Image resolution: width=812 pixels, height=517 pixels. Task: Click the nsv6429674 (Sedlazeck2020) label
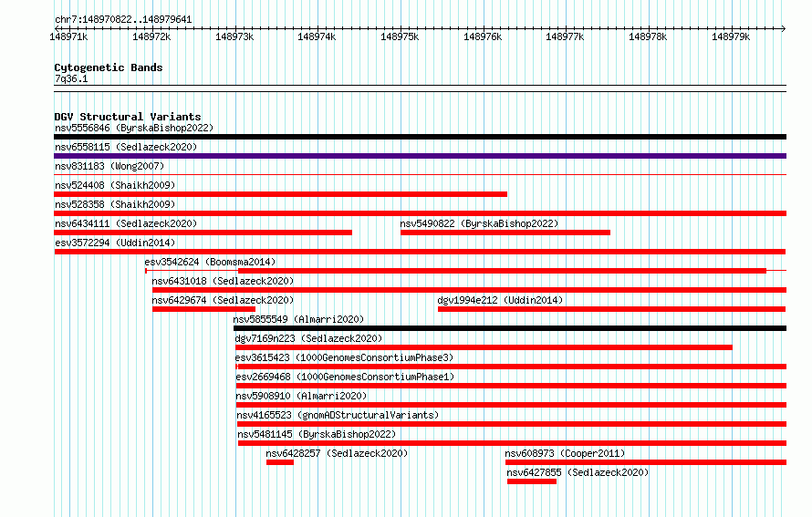point(223,300)
